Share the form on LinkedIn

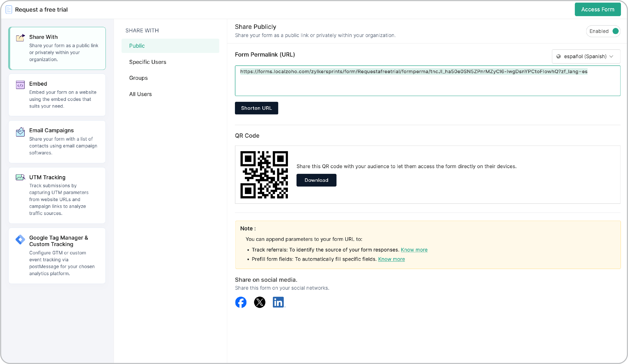[x=278, y=302]
